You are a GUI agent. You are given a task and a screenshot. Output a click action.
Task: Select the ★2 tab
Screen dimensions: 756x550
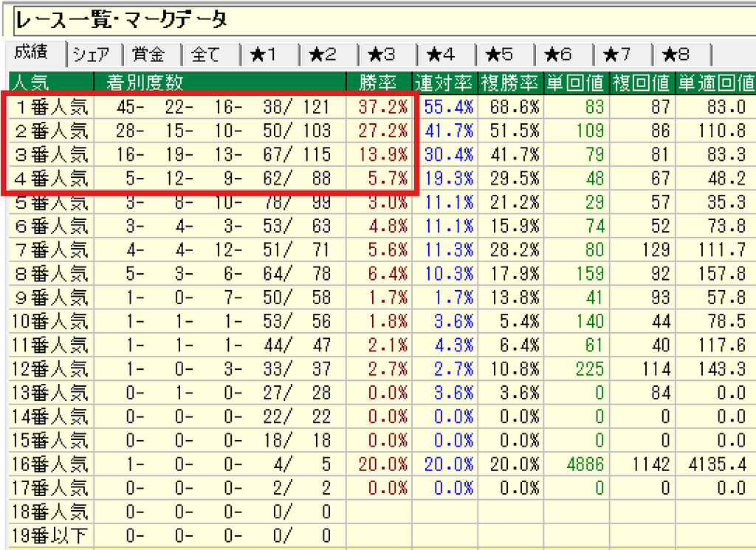pos(329,55)
